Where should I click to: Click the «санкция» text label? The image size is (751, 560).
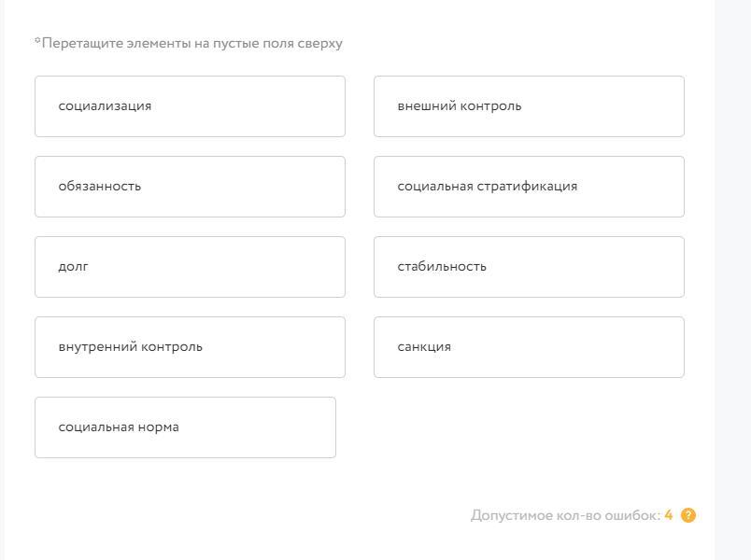point(424,347)
